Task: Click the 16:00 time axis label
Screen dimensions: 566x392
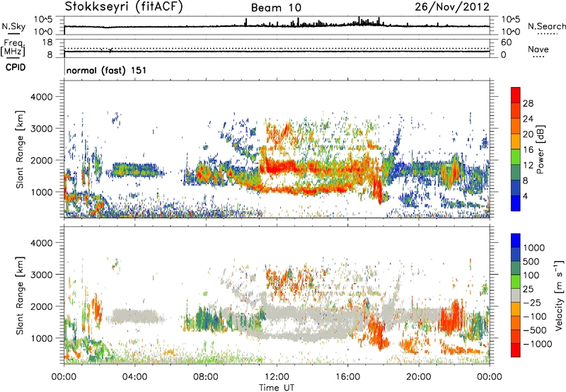Action: point(347,377)
